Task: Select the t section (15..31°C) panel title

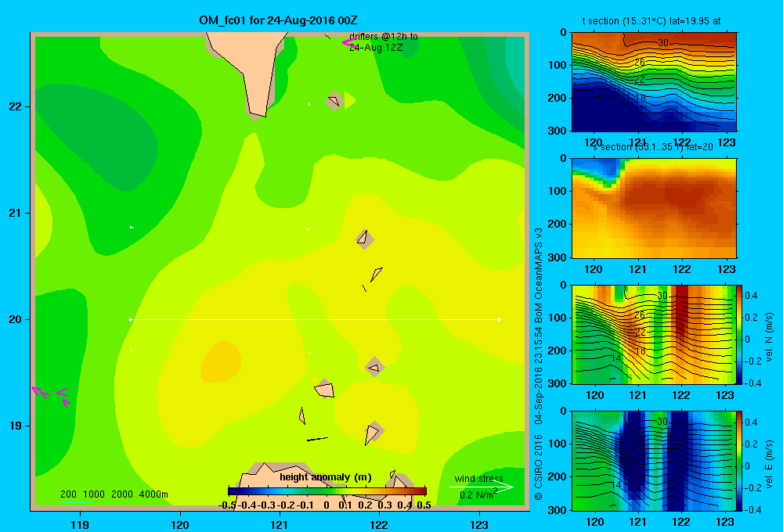Action: tap(651, 21)
